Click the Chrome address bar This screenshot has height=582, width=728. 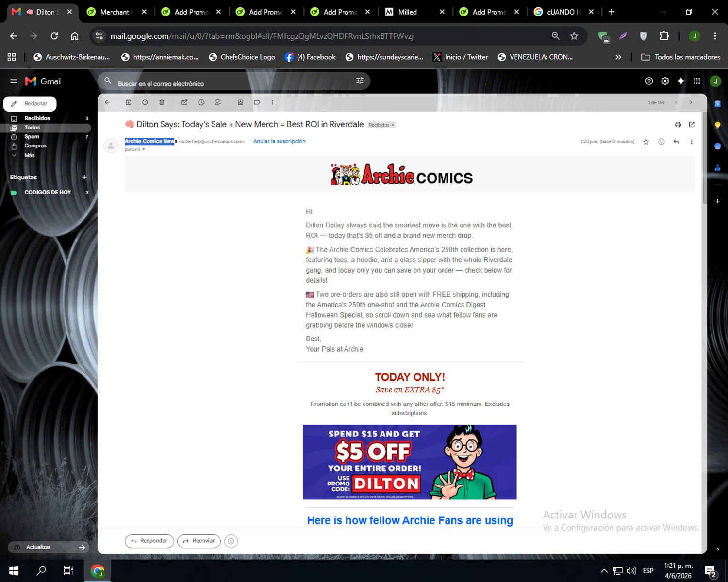(325, 36)
